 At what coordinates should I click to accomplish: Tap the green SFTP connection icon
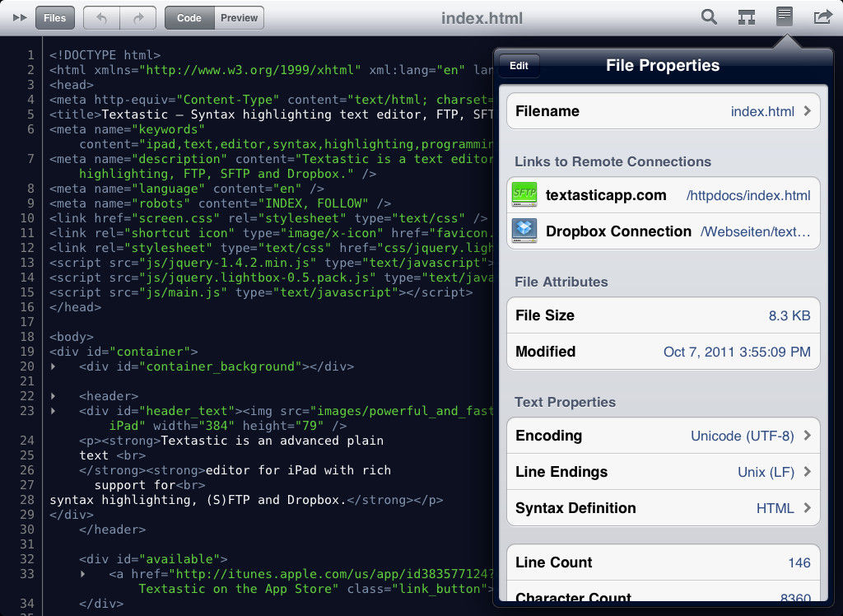[524, 195]
